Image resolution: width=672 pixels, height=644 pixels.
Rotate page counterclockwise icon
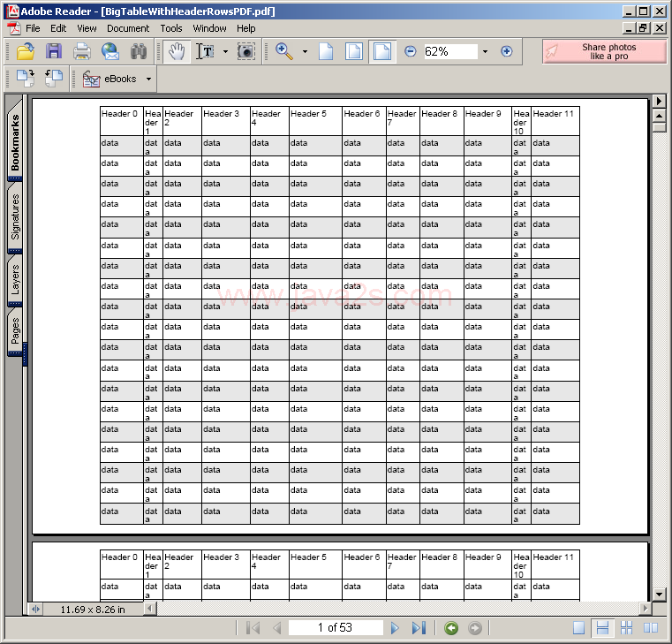click(x=54, y=79)
